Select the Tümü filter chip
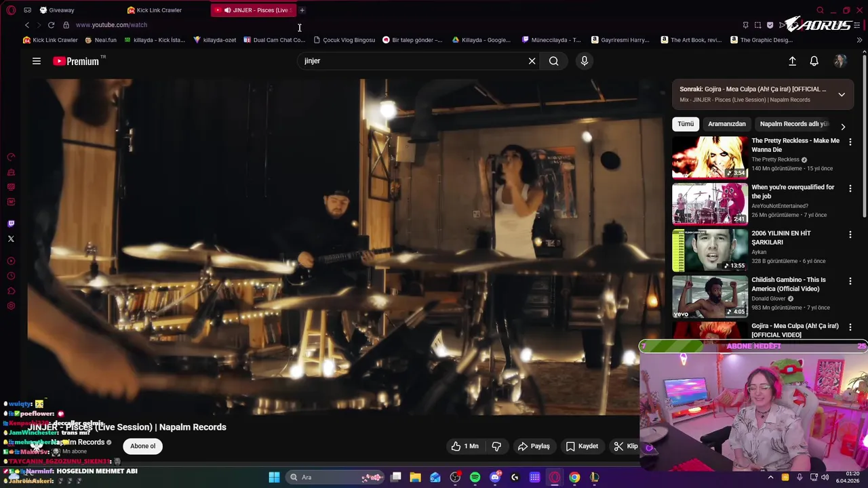This screenshot has height=488, width=868. pyautogui.click(x=686, y=124)
